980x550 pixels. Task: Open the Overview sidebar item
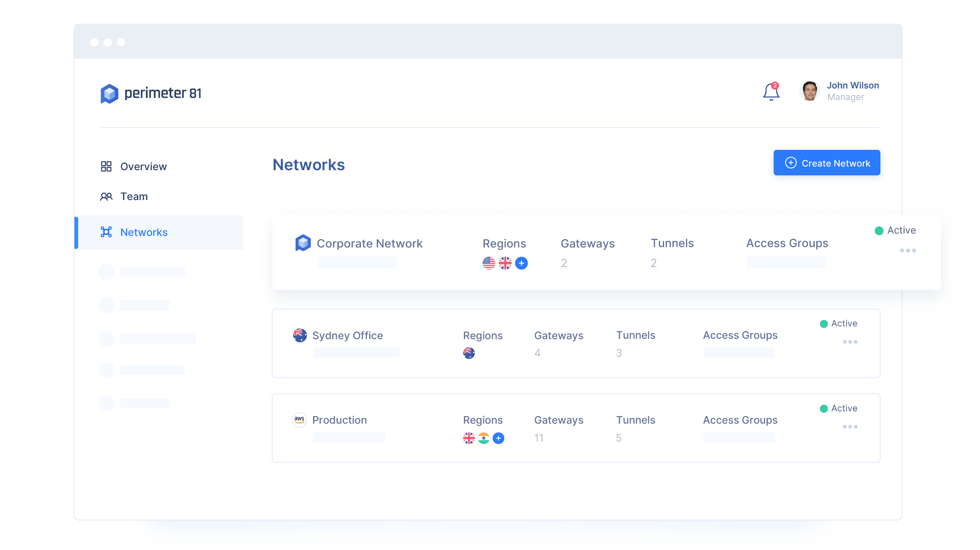click(x=143, y=167)
